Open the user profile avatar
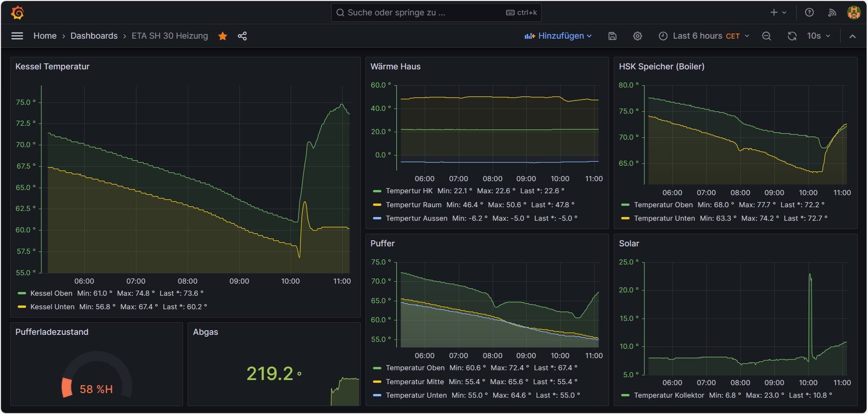868x414 pixels. pyautogui.click(x=854, y=13)
